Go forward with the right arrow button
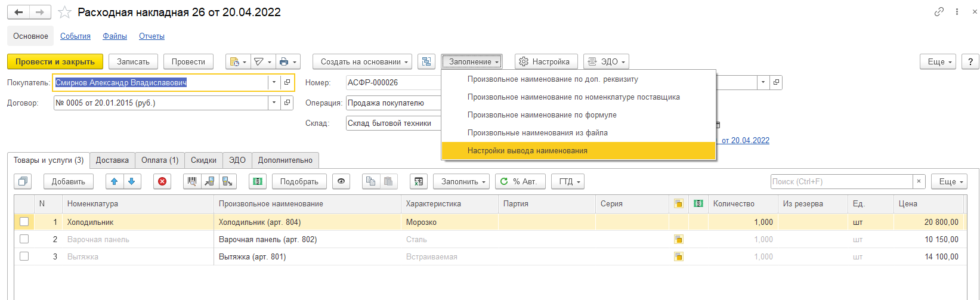 pyautogui.click(x=40, y=12)
